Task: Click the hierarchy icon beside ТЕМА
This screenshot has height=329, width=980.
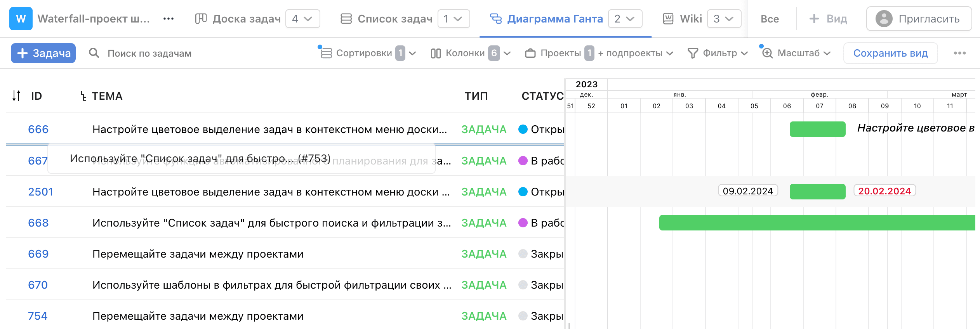Action: click(x=83, y=96)
